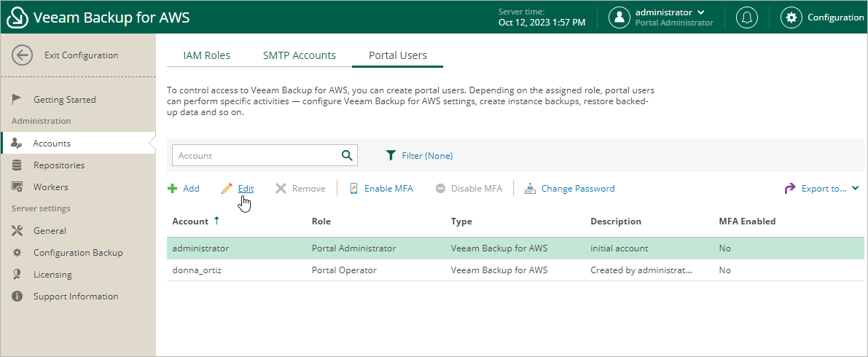Click the initial account description cell
This screenshot has width=868, height=357.
(x=619, y=248)
